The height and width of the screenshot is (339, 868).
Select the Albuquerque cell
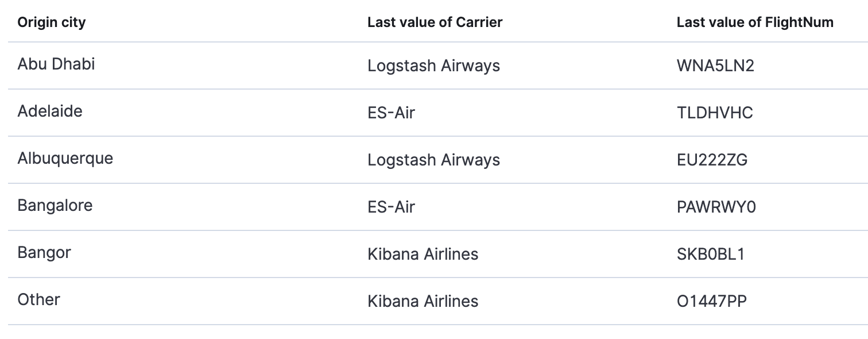point(65,159)
